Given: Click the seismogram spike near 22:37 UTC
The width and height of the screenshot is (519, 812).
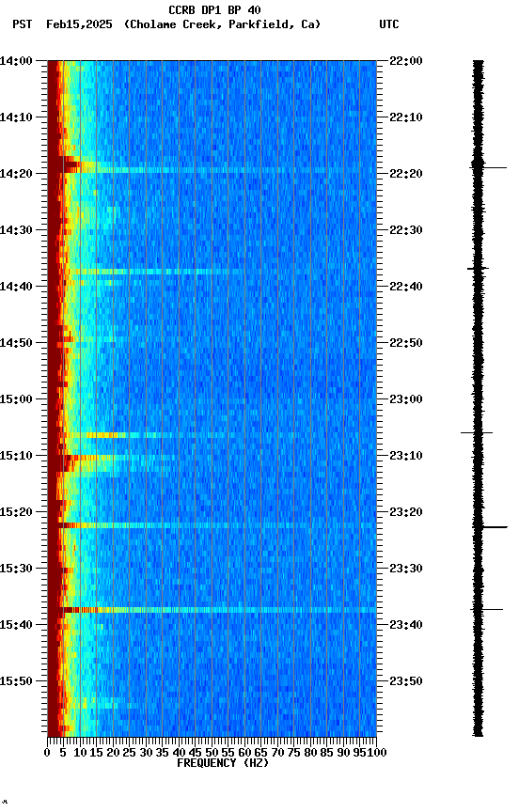Looking at the screenshot, I should [478, 269].
